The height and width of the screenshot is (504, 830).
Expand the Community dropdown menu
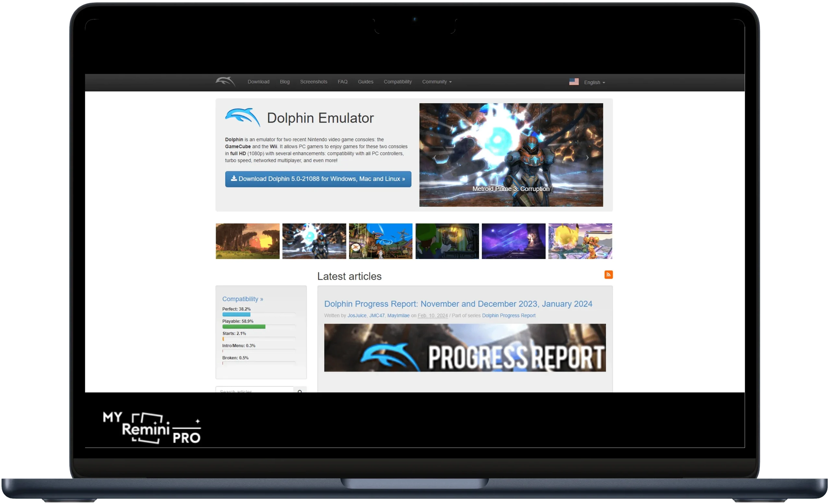click(436, 82)
